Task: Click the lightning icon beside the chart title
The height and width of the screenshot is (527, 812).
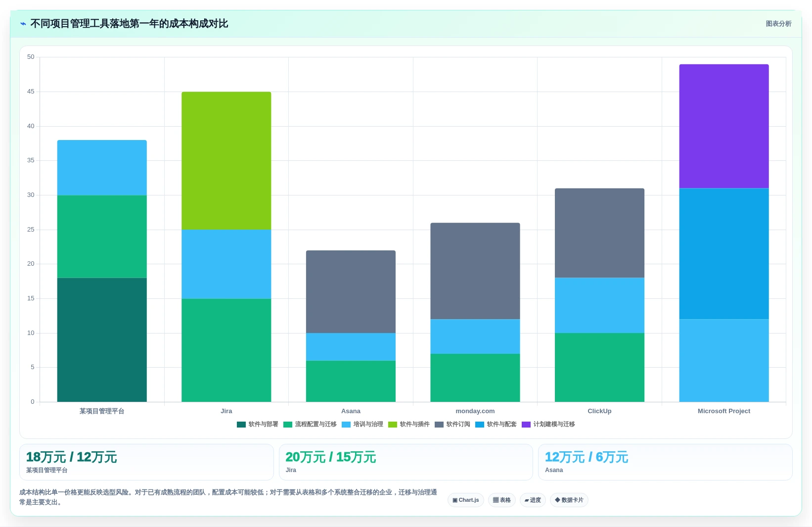Action: tap(23, 24)
